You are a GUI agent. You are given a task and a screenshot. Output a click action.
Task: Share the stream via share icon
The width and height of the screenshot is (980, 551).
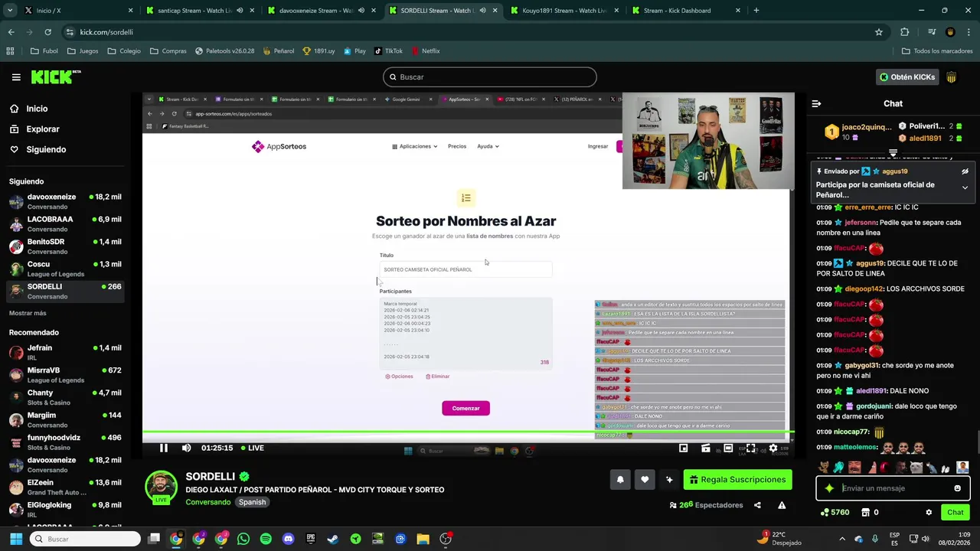pyautogui.click(x=757, y=505)
